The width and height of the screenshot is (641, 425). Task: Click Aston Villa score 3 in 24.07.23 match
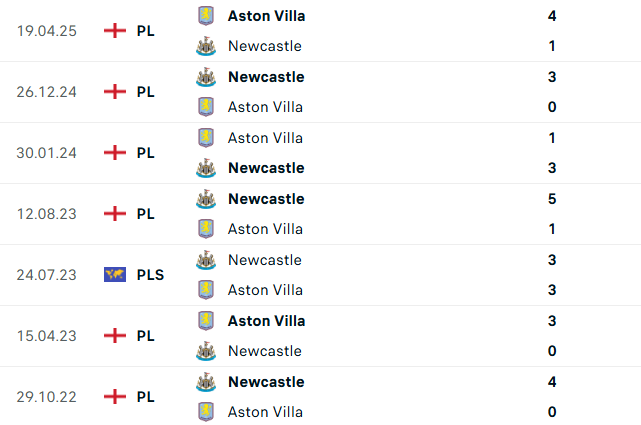(x=552, y=290)
